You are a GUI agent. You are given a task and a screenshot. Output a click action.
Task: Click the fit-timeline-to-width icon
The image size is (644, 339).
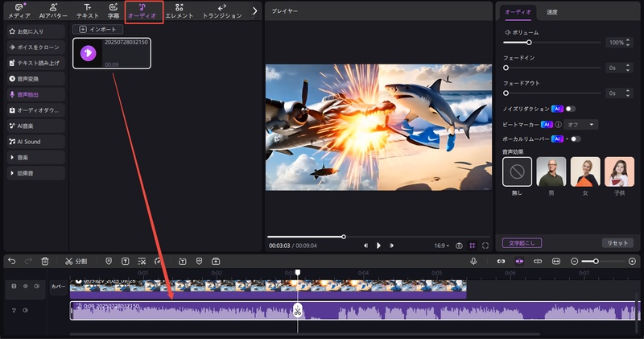[x=556, y=262]
